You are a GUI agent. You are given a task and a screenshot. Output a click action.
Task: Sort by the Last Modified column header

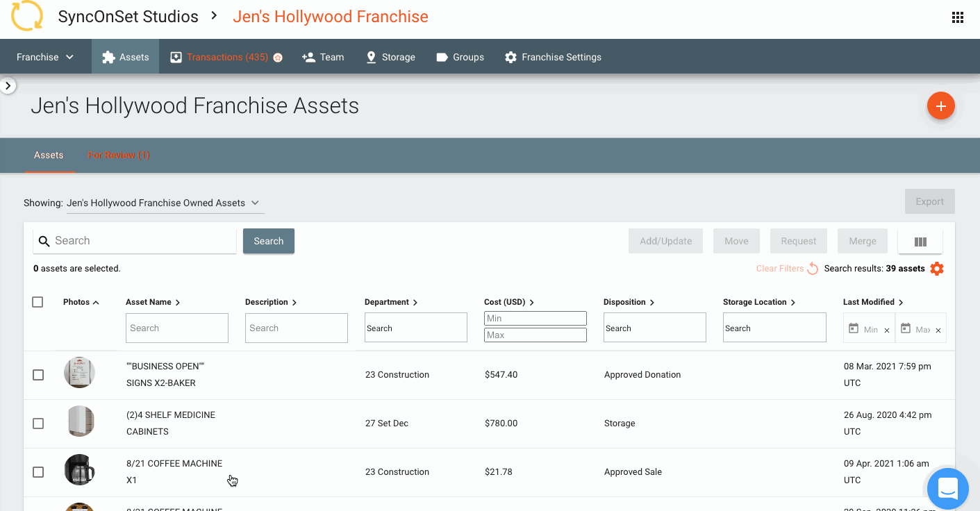873,302
